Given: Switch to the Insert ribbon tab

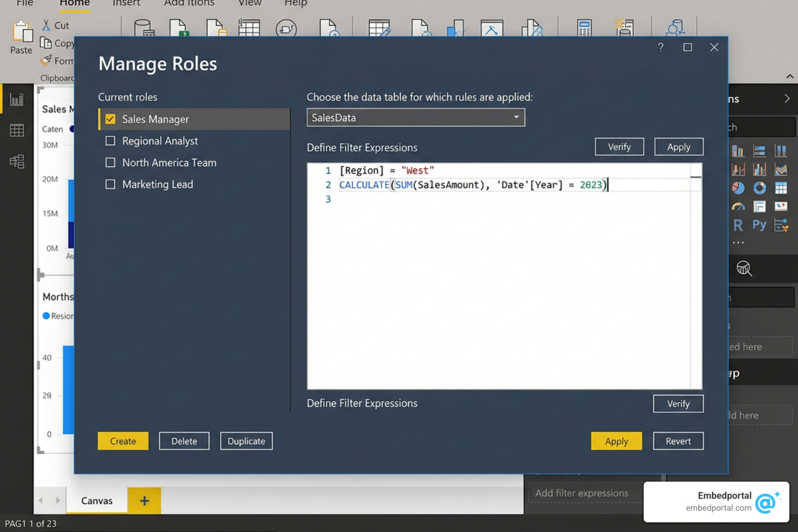Looking at the screenshot, I should pyautogui.click(x=126, y=3).
